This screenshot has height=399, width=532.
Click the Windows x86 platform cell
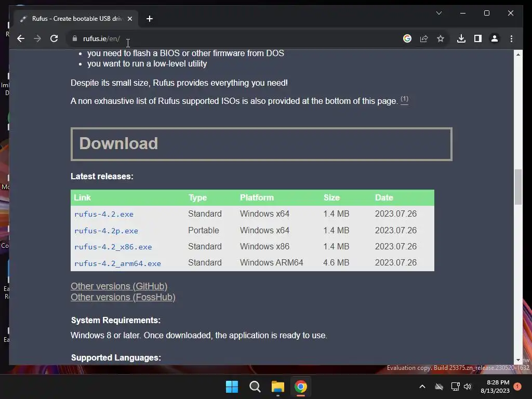(x=264, y=246)
